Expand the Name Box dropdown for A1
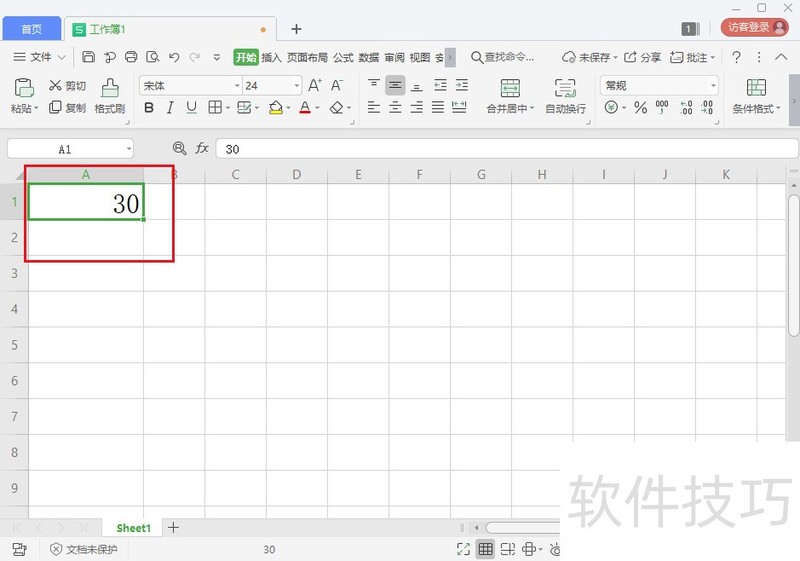Image resolution: width=800 pixels, height=561 pixels. click(129, 149)
